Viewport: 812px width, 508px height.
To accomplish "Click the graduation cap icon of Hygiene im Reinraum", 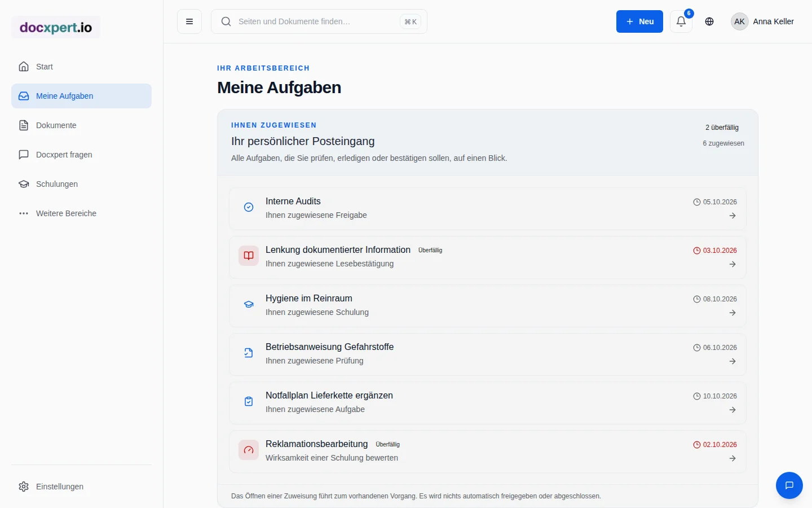I will pos(249,304).
